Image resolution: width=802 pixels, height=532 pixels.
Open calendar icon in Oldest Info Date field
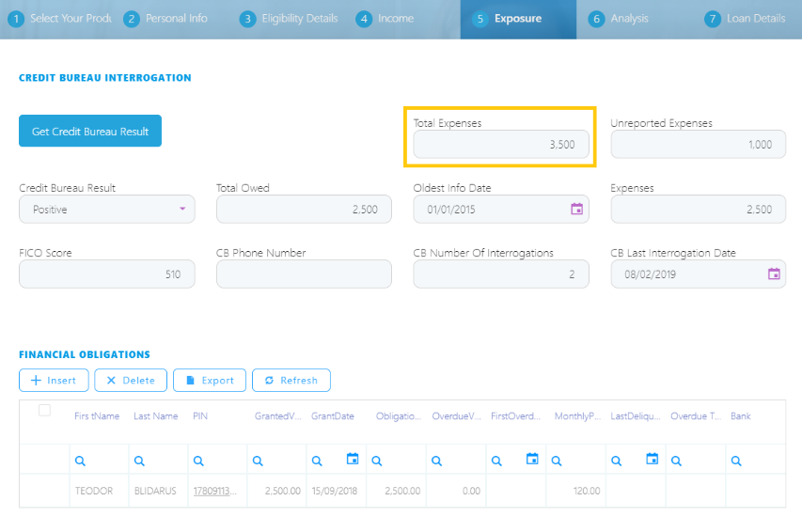pos(577,210)
